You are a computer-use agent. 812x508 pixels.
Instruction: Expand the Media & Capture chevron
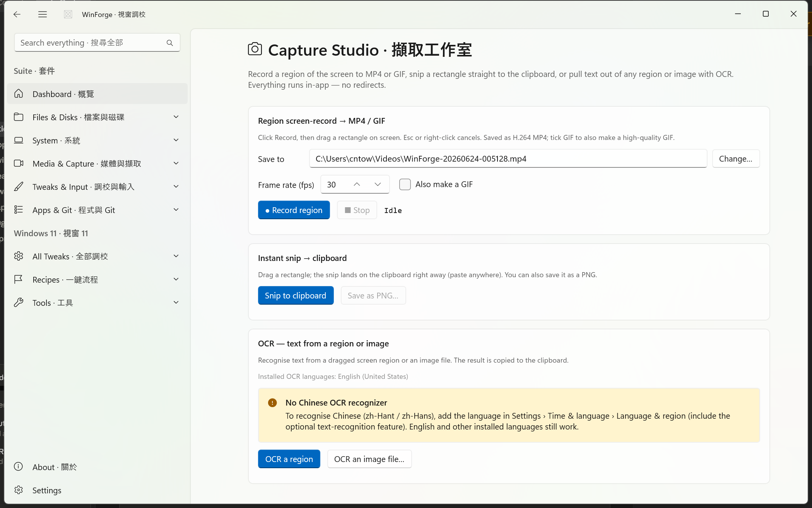[176, 163]
